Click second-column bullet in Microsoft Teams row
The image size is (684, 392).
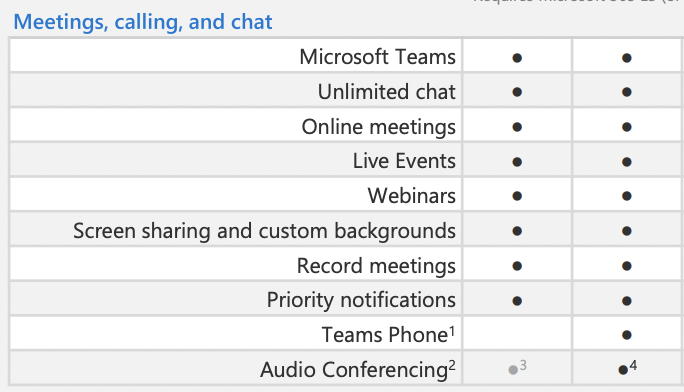tap(626, 58)
